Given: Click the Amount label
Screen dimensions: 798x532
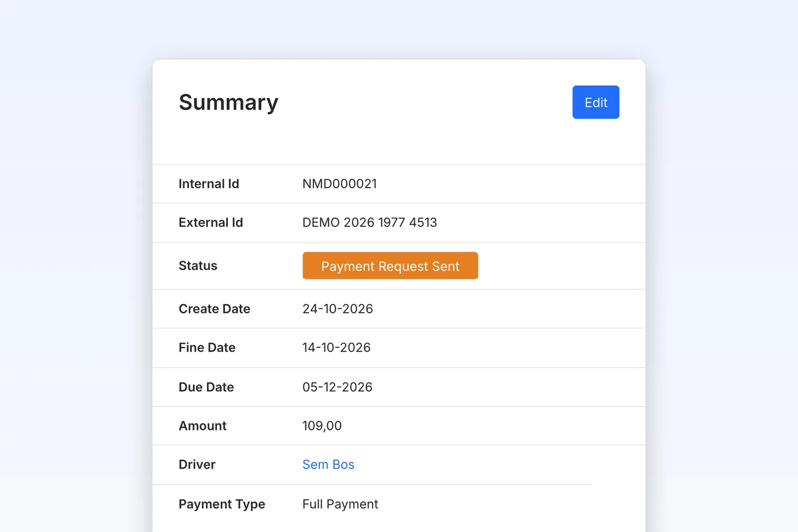Looking at the screenshot, I should click(x=203, y=426).
